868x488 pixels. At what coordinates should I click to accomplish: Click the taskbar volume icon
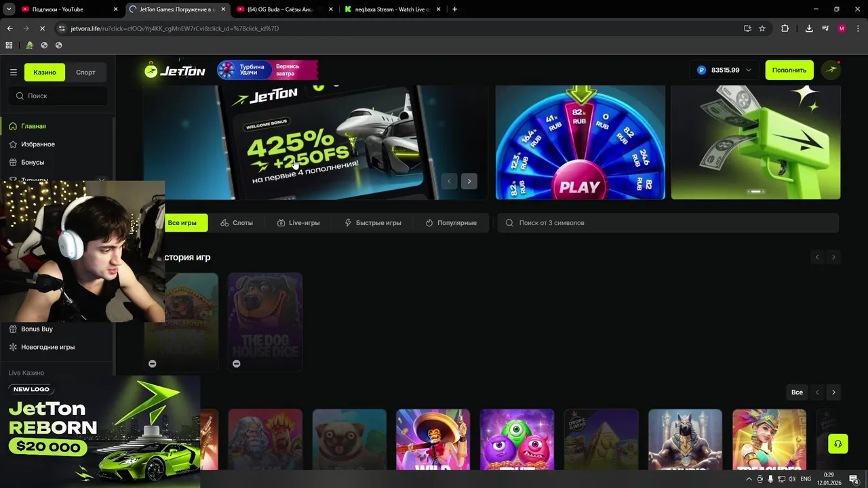pyautogui.click(x=791, y=479)
